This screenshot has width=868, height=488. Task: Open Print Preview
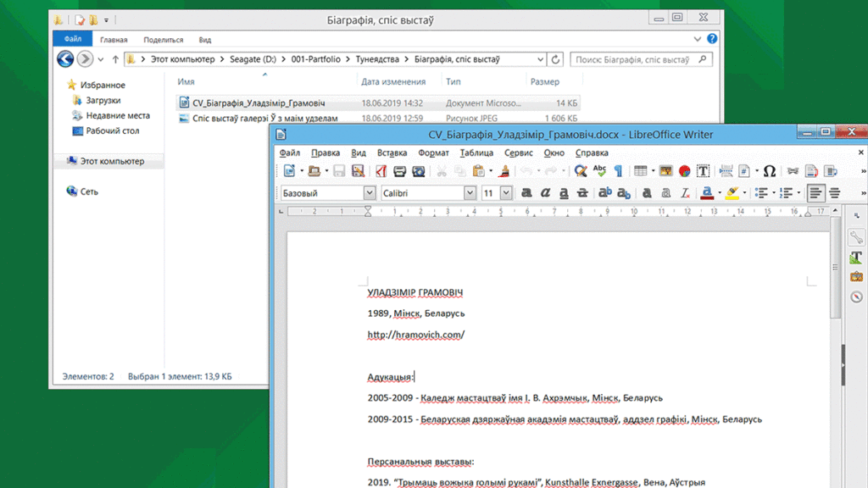tap(419, 171)
